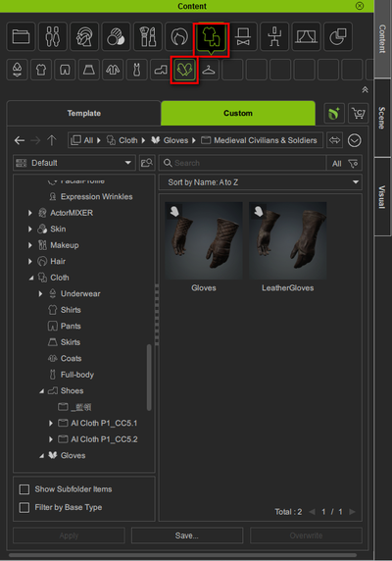Choose the Shirts subcategory icon

tap(41, 70)
